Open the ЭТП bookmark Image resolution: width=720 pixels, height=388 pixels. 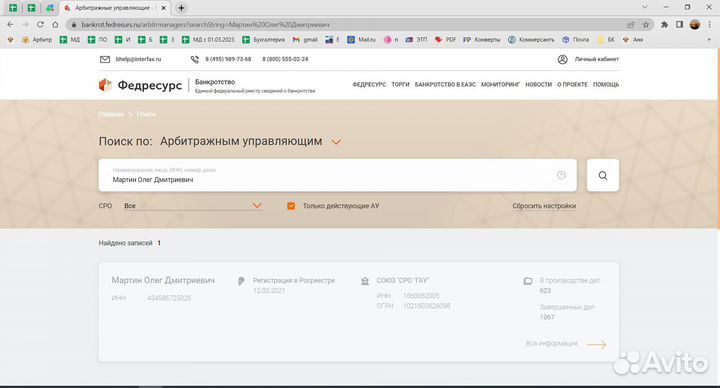coord(416,40)
